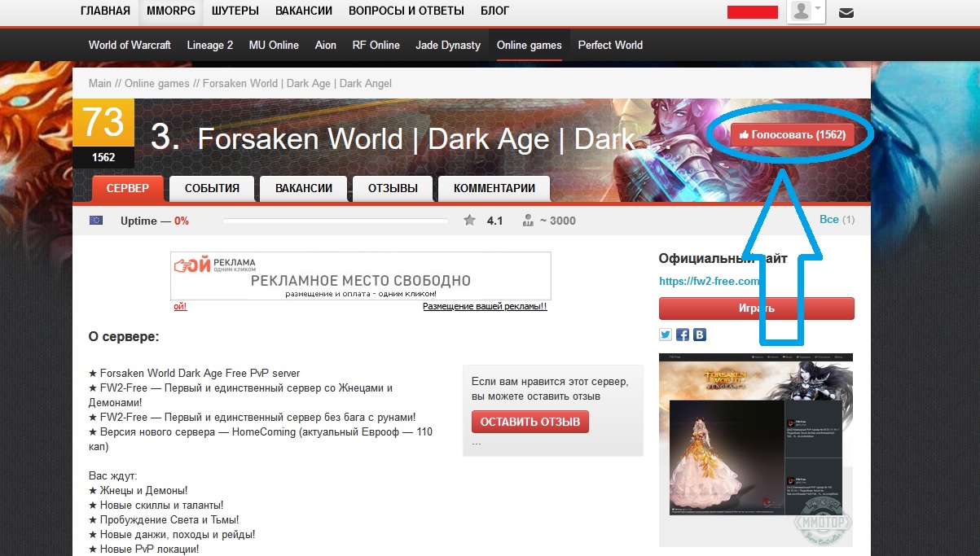Switch to СОБЫТИЯ tab

(x=212, y=188)
